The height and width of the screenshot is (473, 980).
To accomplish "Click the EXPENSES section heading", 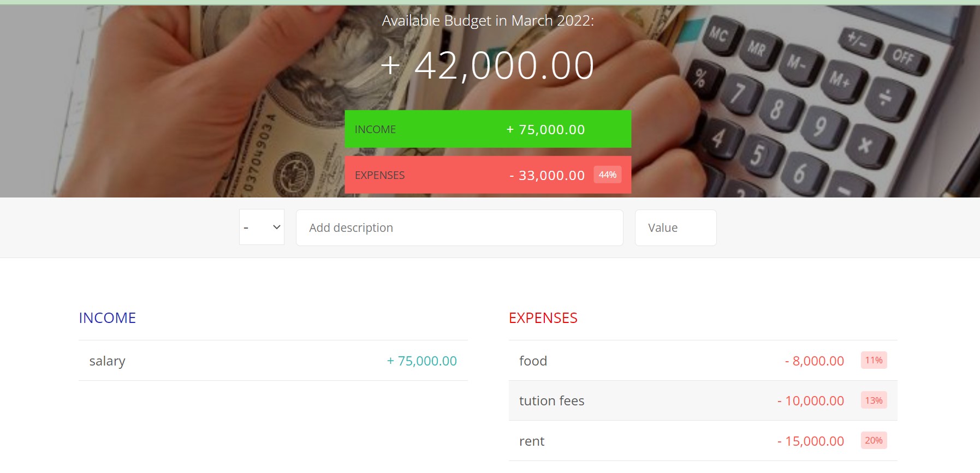I will [543, 318].
